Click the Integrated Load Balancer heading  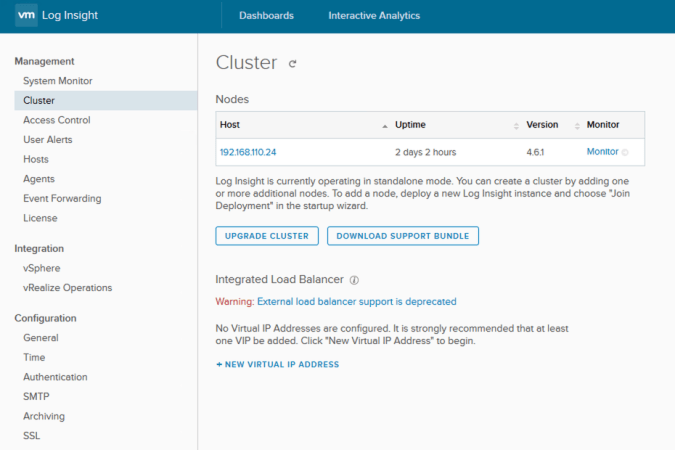(x=279, y=279)
